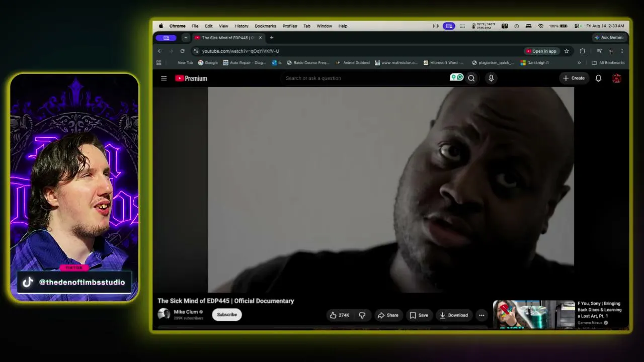Screen dimensions: 644x362
Task: Open the temperature and fan RPM menu bar item
Action: coord(484,26)
